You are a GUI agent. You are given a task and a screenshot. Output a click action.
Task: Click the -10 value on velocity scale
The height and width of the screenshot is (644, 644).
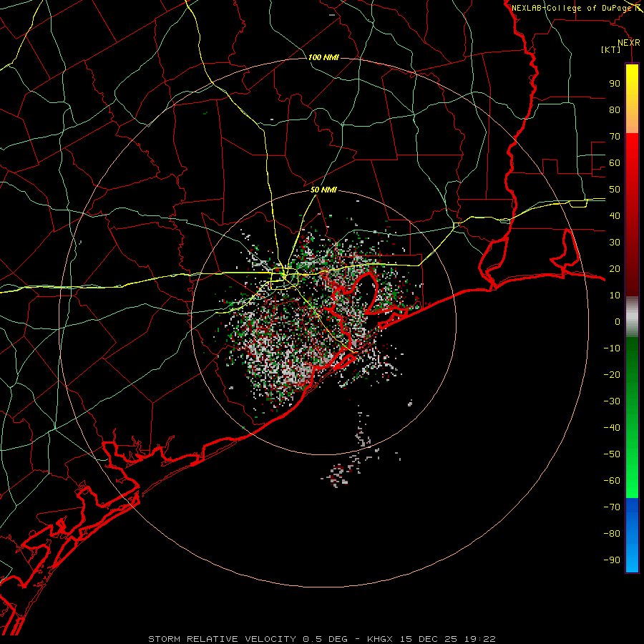tap(612, 348)
